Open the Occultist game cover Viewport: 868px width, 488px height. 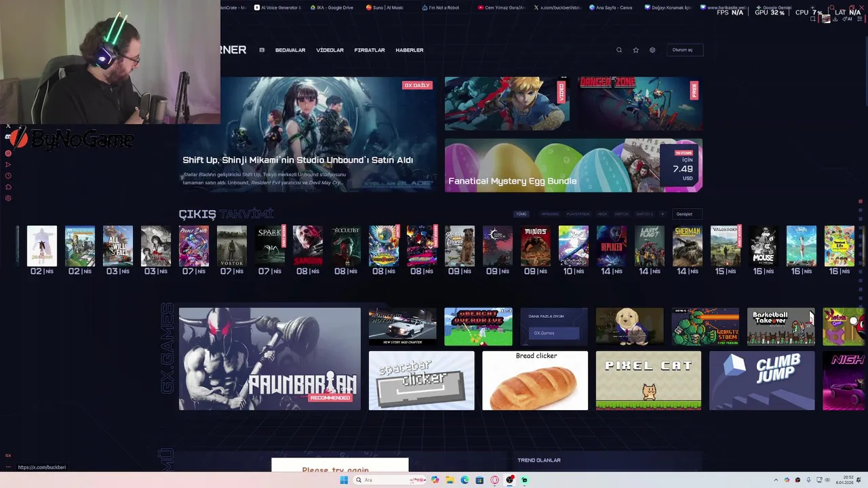click(345, 245)
